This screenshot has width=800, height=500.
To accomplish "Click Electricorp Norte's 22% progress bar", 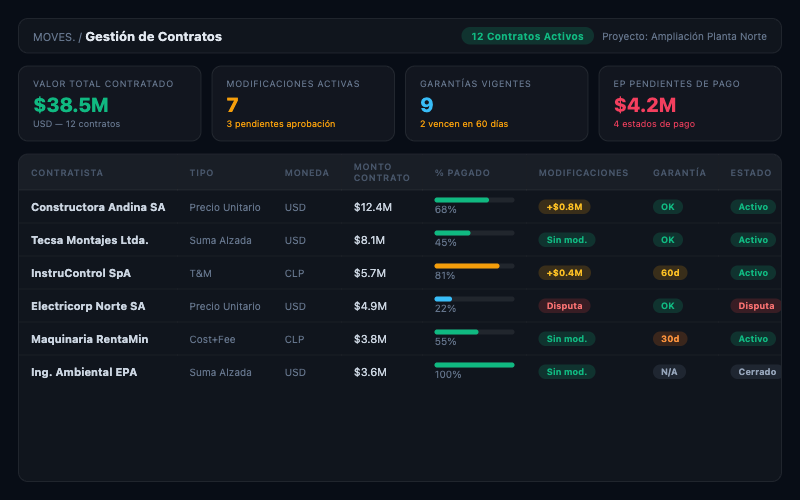I will pyautogui.click(x=474, y=299).
